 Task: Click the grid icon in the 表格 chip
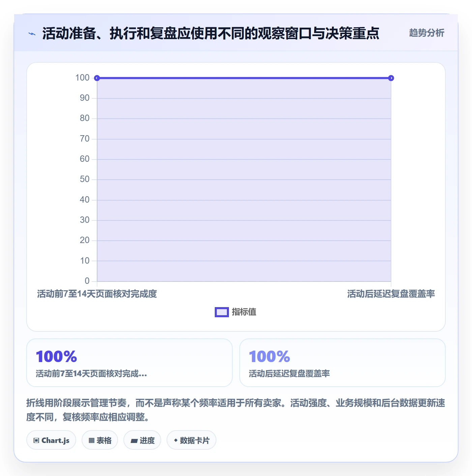(91, 440)
